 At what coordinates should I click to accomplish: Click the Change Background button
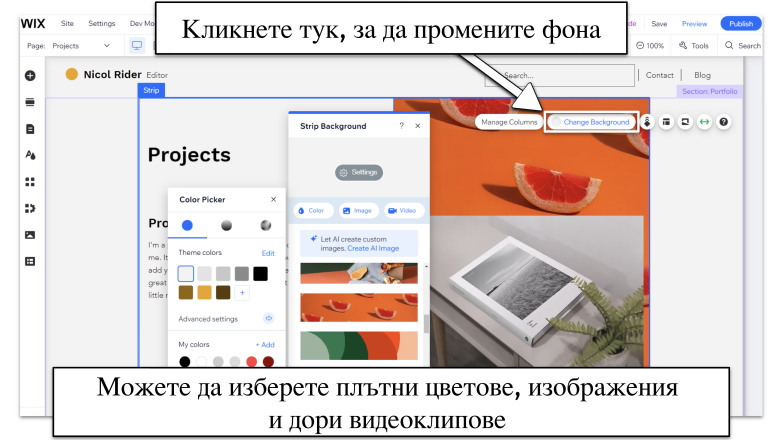[591, 122]
